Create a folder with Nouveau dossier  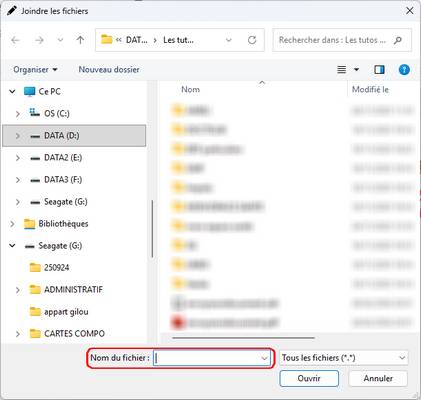point(109,70)
